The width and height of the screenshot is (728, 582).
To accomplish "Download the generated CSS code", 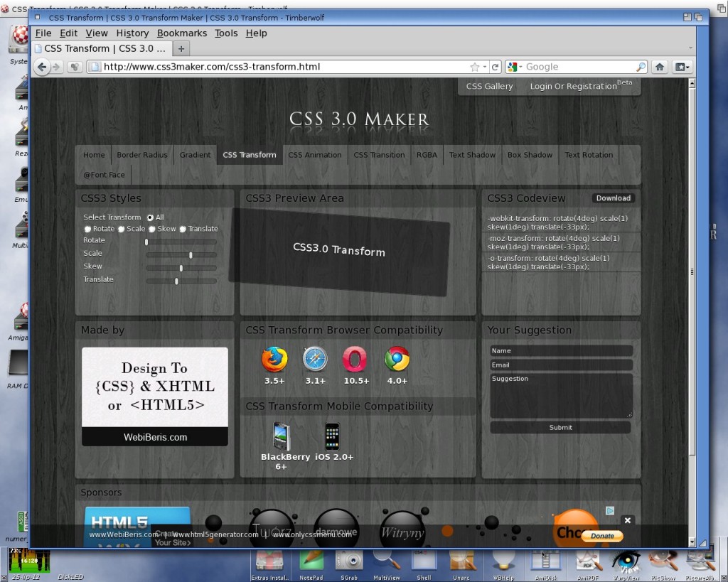I will 614,198.
